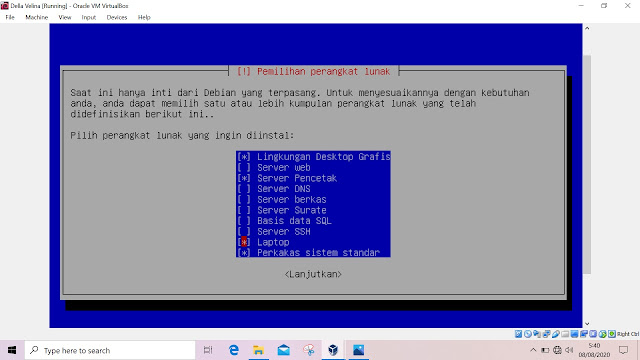Viewport: 640px width, 360px height.
Task: Open the View menu
Action: point(64,17)
